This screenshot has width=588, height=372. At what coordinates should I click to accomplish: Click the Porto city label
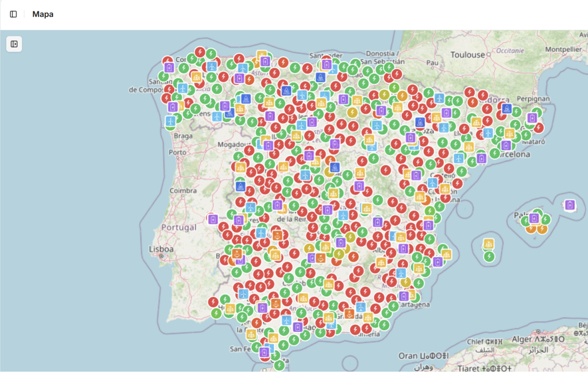pyautogui.click(x=177, y=152)
